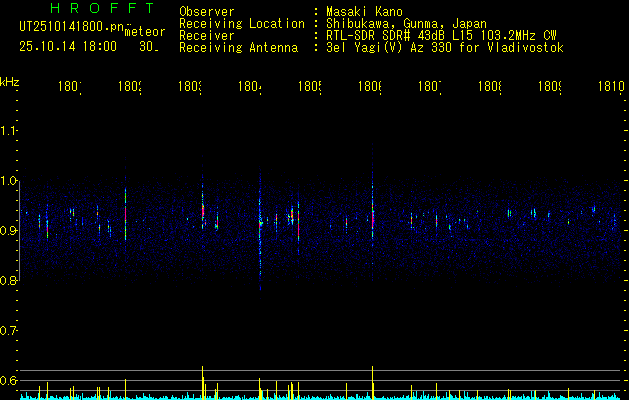This screenshot has width=629, height=400.
Task: Click the 'Observer' field label
Action: 207,12
